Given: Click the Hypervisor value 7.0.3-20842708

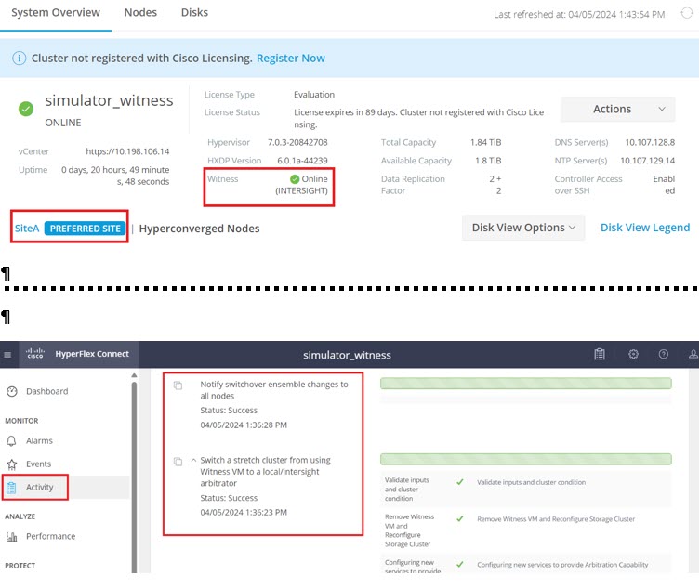Looking at the screenshot, I should 297,142.
